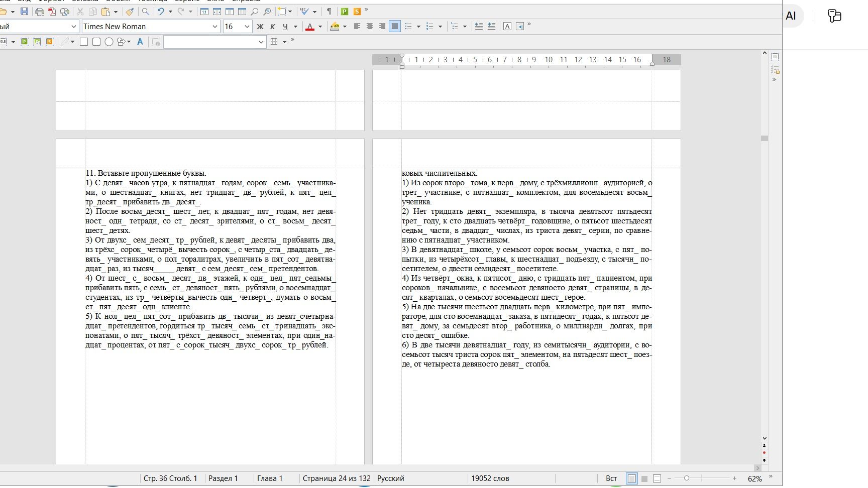Click the chat icon next to AI
The width and height of the screenshot is (868, 488).
(x=834, y=16)
